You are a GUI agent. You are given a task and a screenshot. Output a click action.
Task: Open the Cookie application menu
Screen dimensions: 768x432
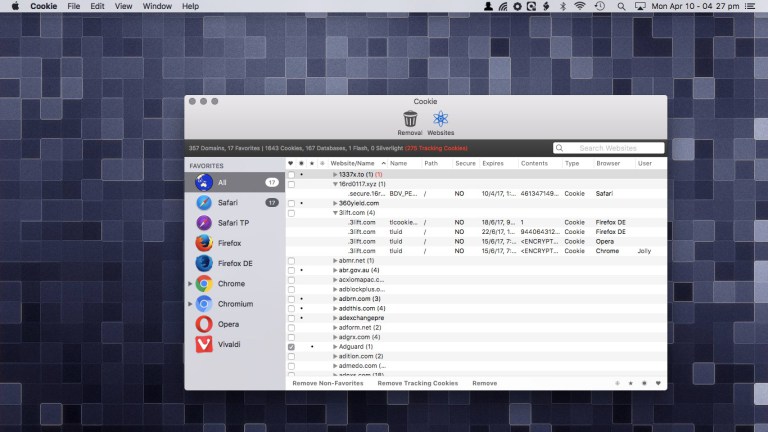[44, 6]
